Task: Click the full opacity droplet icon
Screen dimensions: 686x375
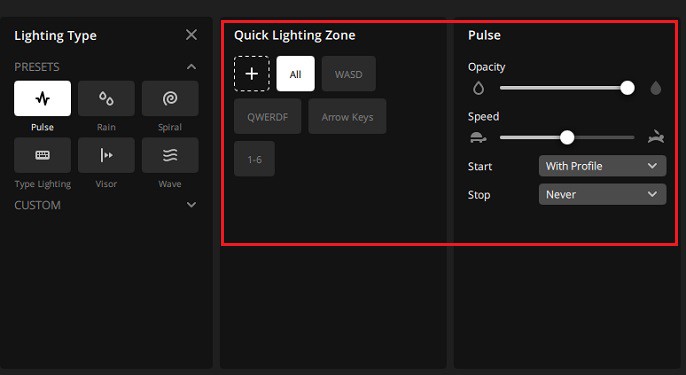Action: point(655,88)
